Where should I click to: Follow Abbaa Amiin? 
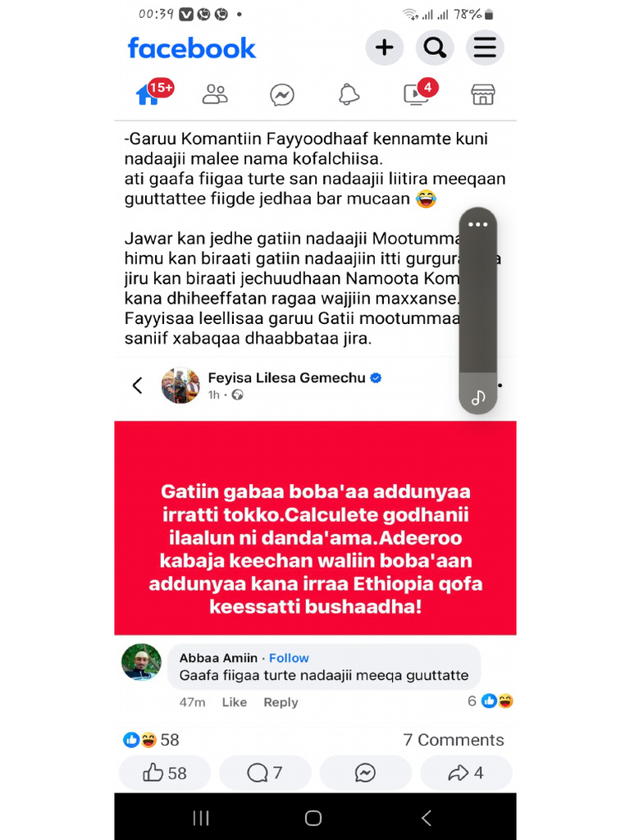point(289,658)
